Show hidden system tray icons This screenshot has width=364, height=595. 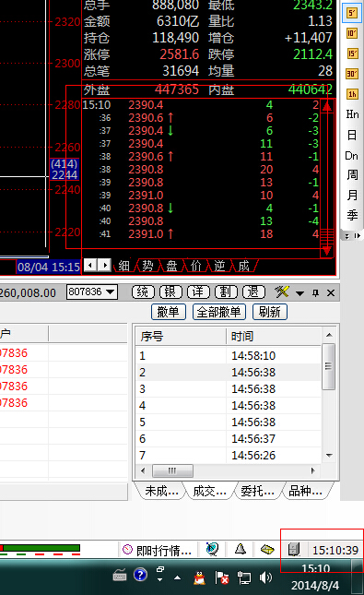[177, 577]
